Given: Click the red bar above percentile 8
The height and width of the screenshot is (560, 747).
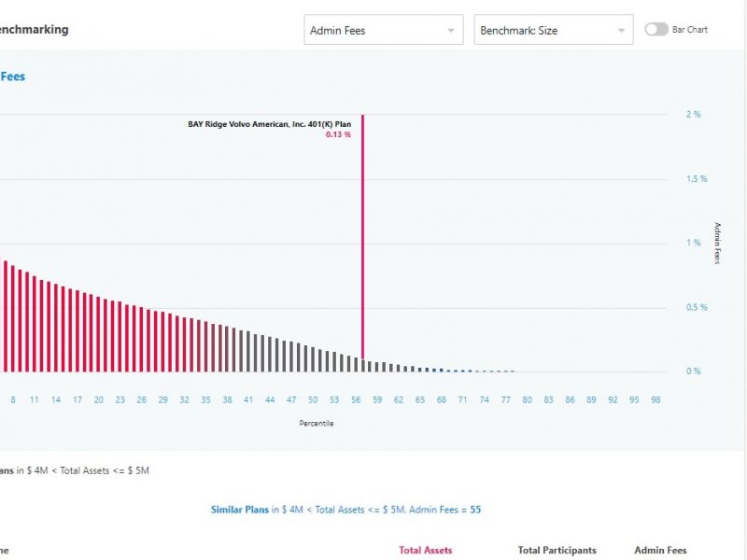Looking at the screenshot, I should point(12,319).
